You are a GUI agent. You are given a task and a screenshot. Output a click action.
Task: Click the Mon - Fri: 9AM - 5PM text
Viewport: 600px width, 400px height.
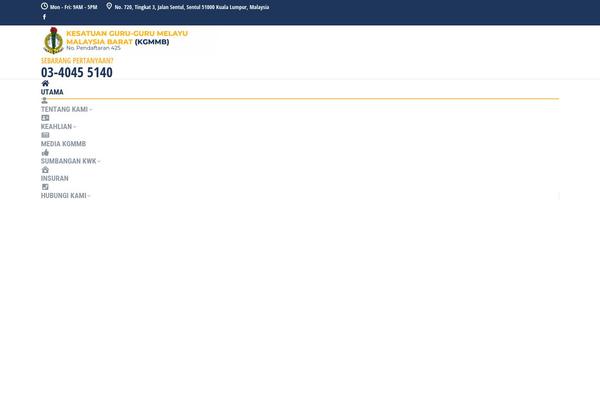tap(73, 7)
